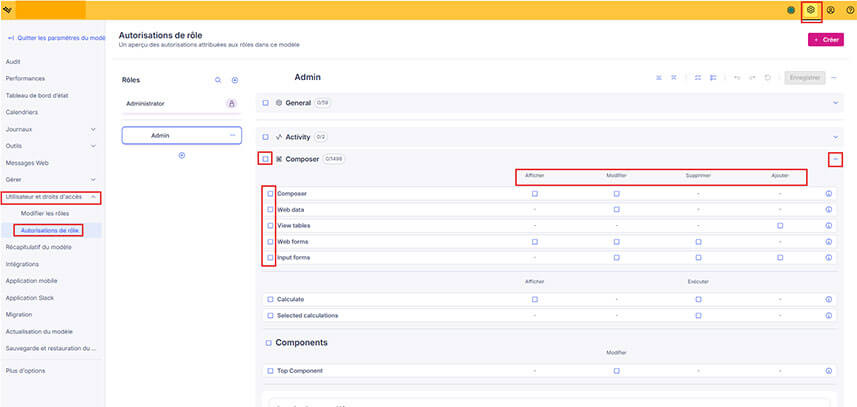857x407 pixels.
Task: Open Application mobile in sidebar
Action: (x=31, y=281)
